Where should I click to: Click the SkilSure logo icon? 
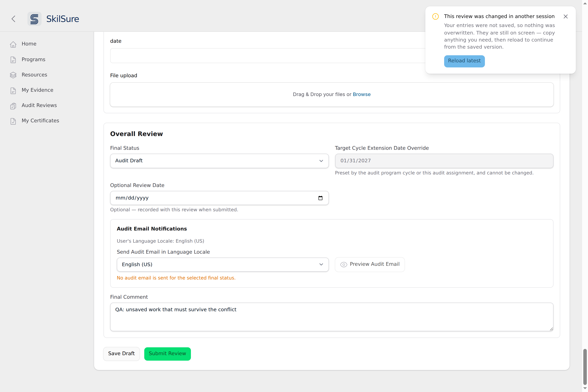tap(34, 19)
